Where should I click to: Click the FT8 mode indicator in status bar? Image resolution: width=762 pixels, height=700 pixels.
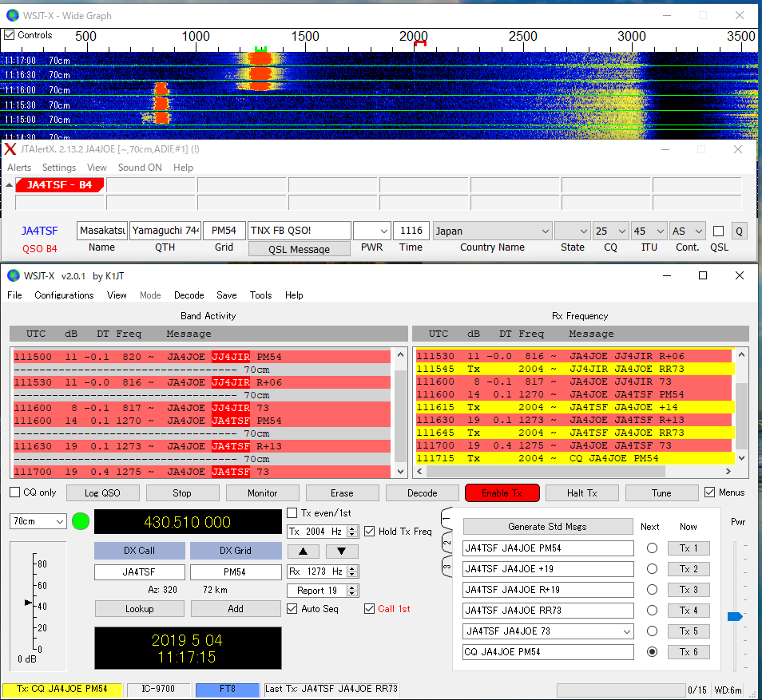(x=228, y=689)
